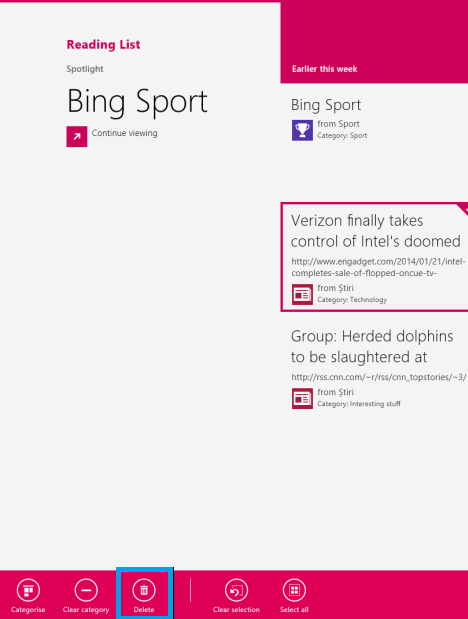The image size is (468, 619).
Task: Clear selection using the app bar
Action: pos(236,596)
